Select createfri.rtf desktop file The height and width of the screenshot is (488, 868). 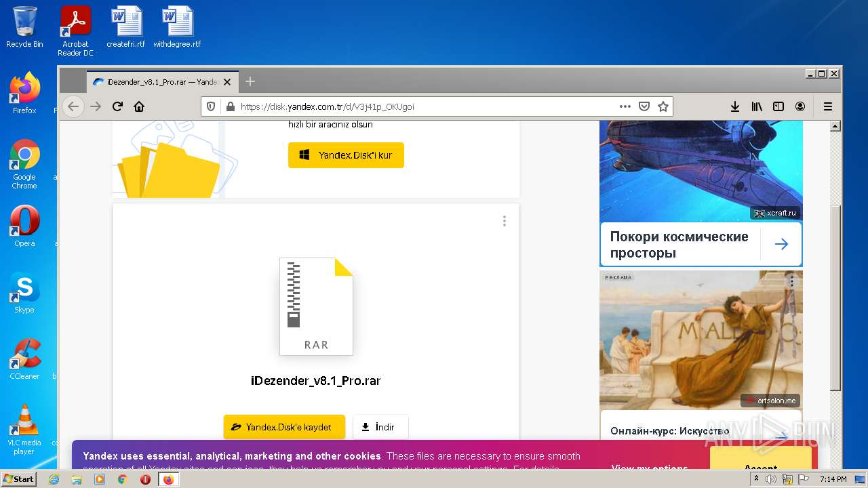[x=126, y=27]
